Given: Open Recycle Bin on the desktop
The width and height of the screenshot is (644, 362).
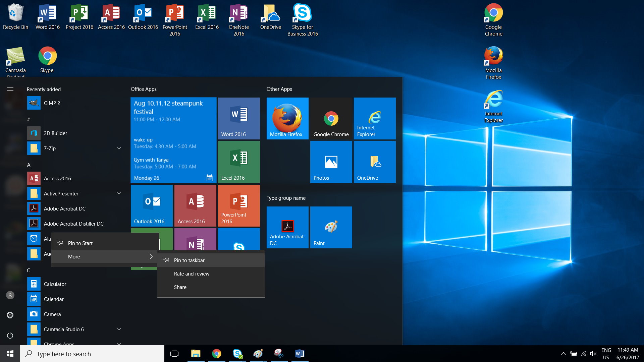Looking at the screenshot, I should click(x=15, y=17).
